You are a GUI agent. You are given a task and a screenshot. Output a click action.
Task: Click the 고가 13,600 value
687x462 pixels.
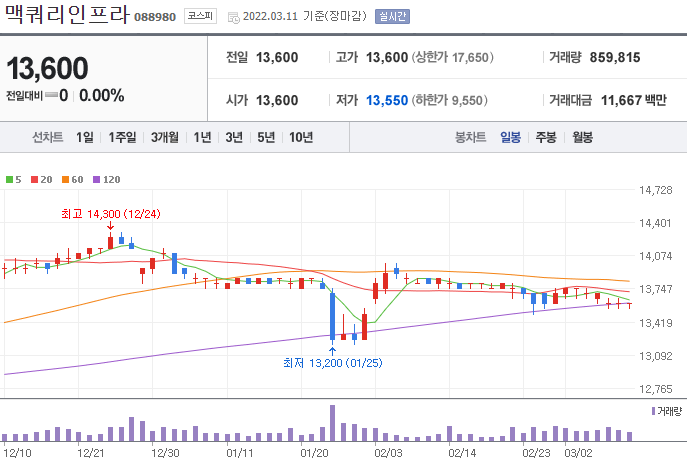click(x=387, y=57)
